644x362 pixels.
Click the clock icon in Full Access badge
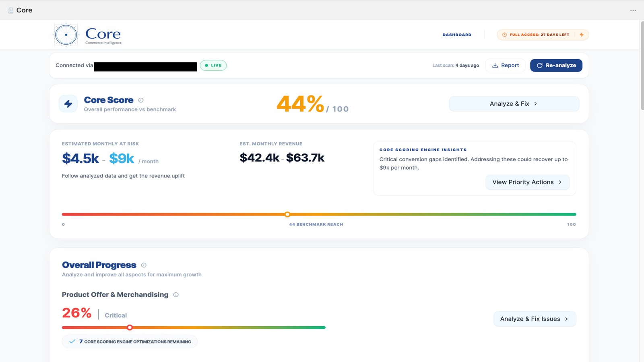(x=505, y=35)
